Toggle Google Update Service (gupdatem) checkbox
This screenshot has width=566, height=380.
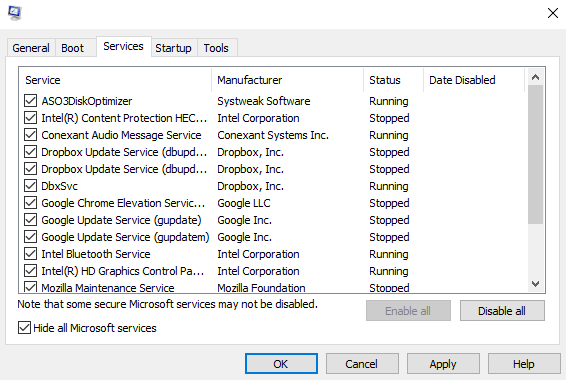click(x=31, y=237)
